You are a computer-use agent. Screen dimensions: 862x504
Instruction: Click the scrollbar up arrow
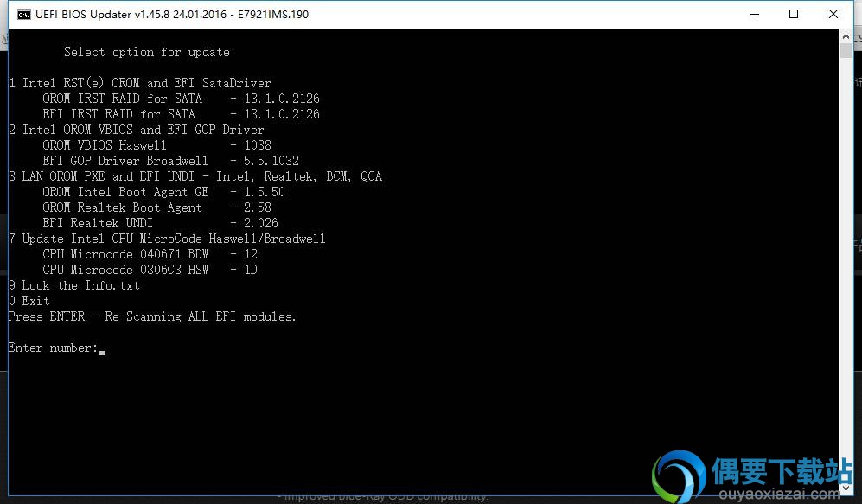coord(846,36)
